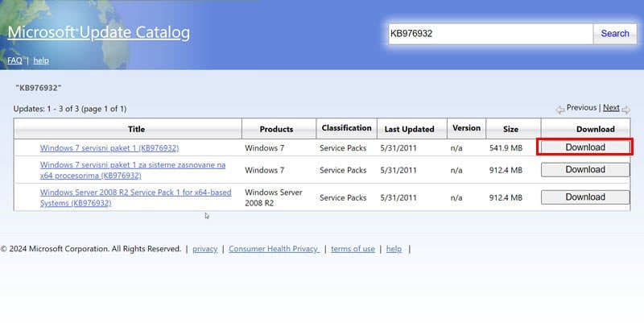Click the "KB976932" search results heading
The height and width of the screenshot is (323, 644).
click(38, 88)
